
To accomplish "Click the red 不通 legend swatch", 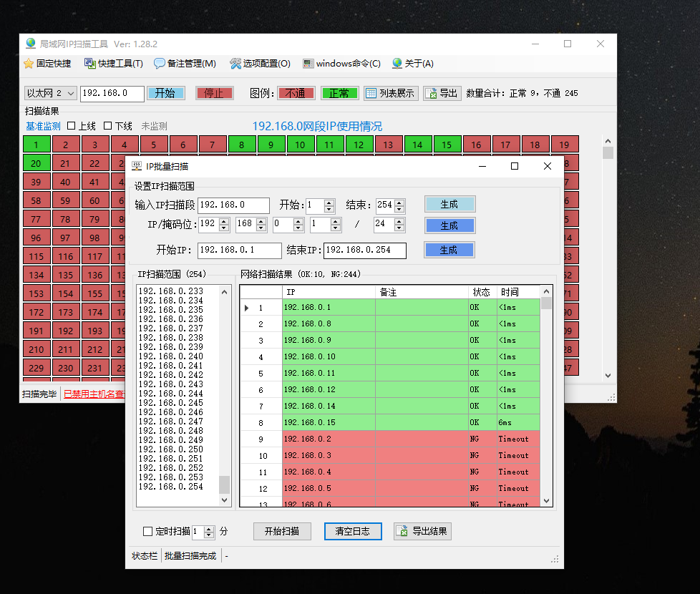I will coord(296,93).
